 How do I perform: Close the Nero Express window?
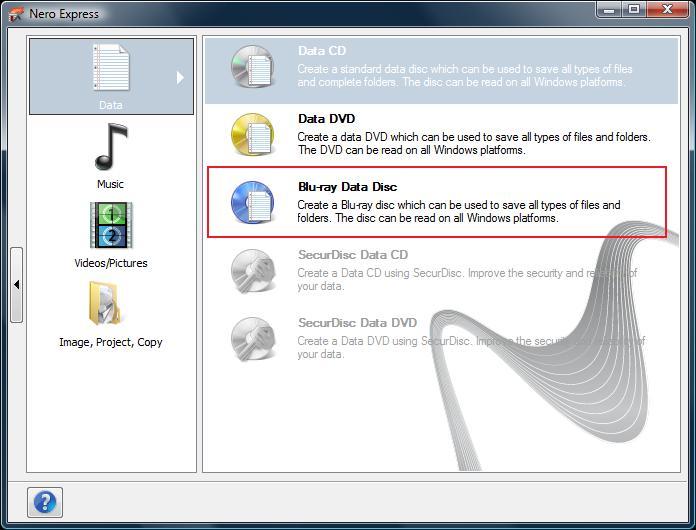pos(667,9)
